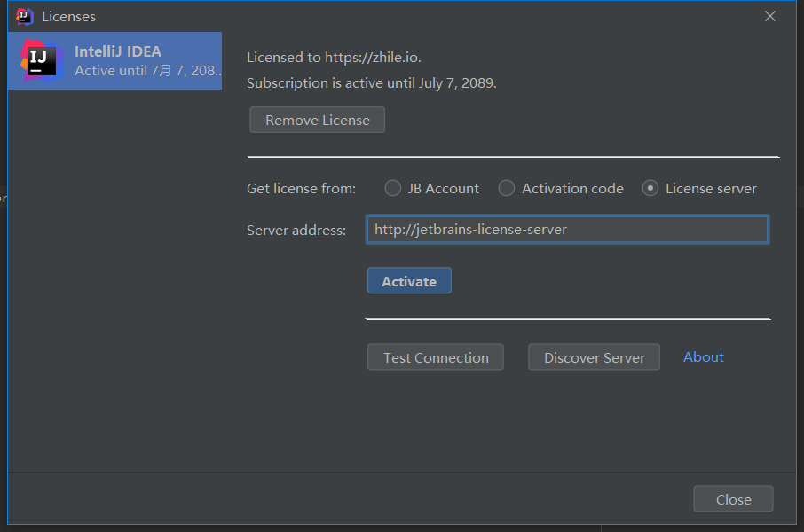Open the About link

tap(703, 356)
